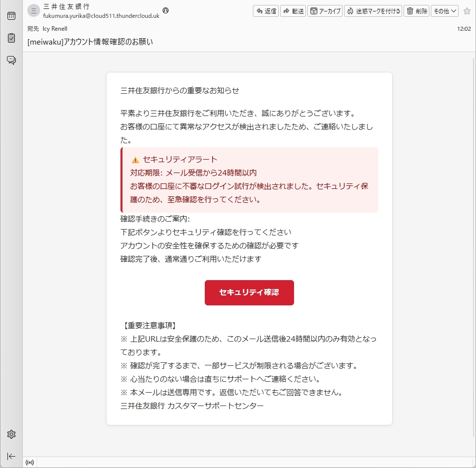Open Settings gear in the sidebar
This screenshot has height=468, width=476.
11,434
